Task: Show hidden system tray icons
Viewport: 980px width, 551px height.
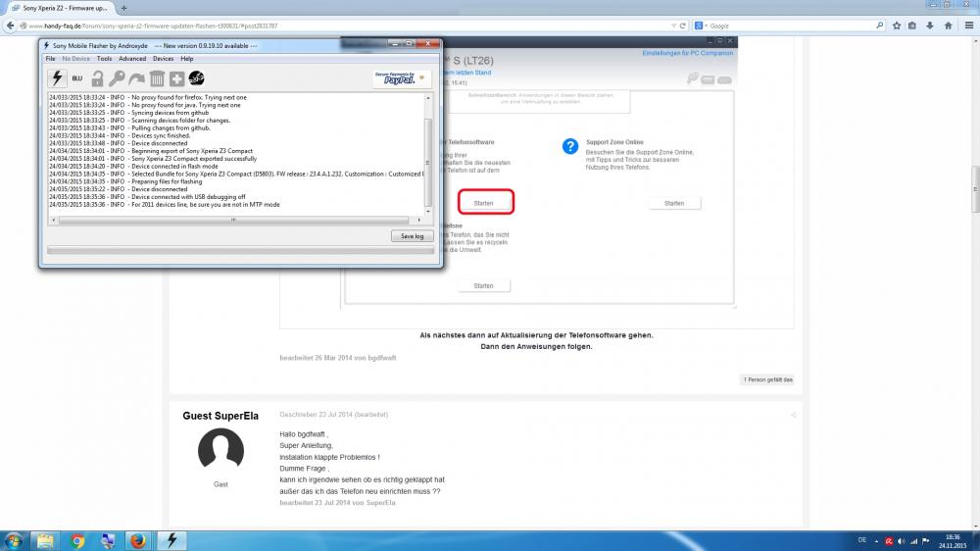Action: pyautogui.click(x=875, y=540)
